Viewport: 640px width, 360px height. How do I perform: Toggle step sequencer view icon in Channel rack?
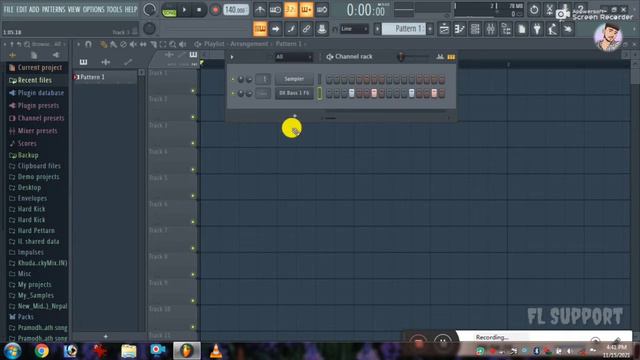[x=451, y=57]
